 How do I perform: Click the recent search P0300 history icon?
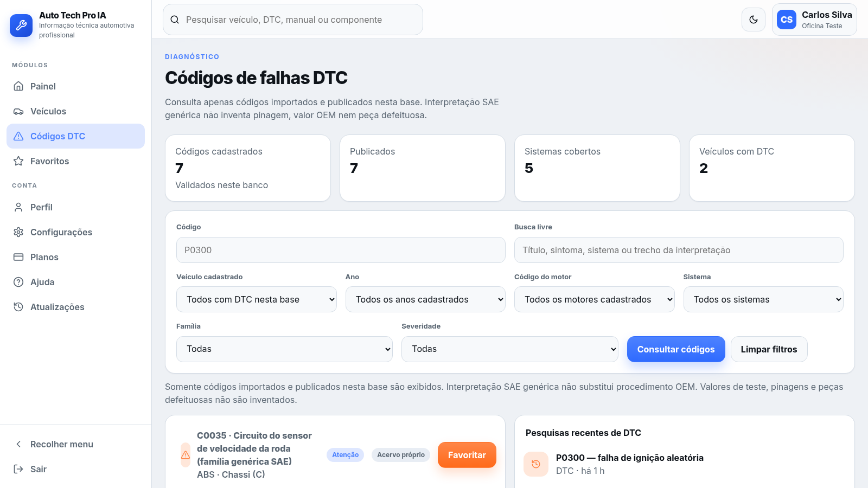(x=536, y=464)
